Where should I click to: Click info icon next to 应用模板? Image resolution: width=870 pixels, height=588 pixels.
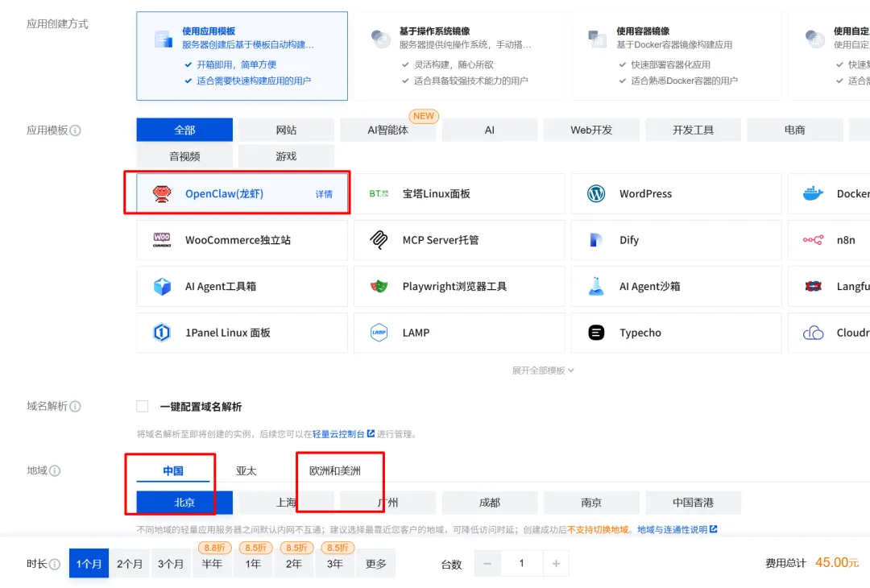(76, 130)
